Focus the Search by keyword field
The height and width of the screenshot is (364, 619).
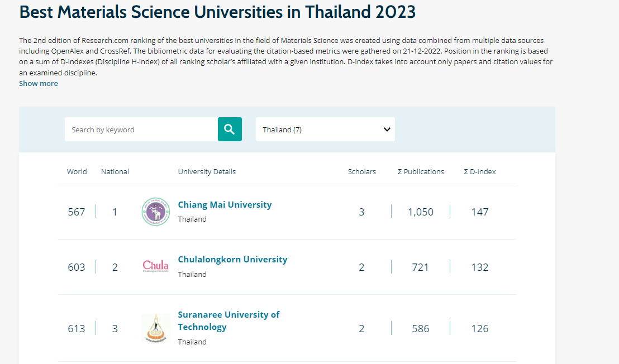point(141,130)
